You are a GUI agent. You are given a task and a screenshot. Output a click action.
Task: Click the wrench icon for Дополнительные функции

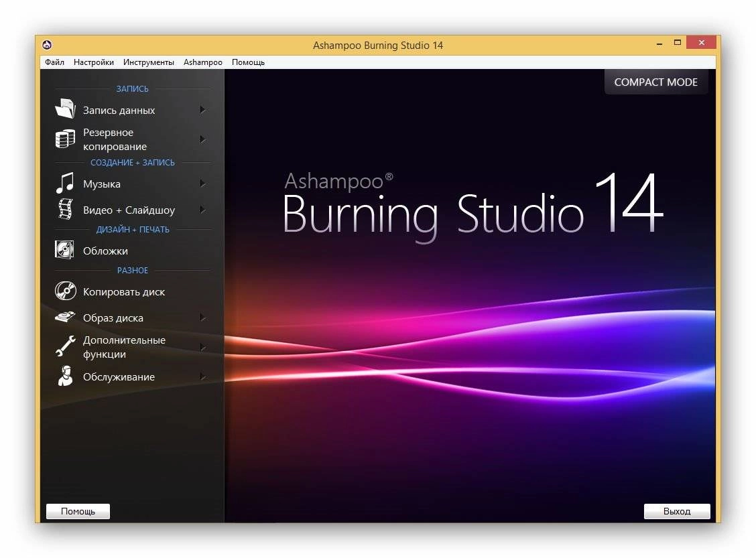65,346
